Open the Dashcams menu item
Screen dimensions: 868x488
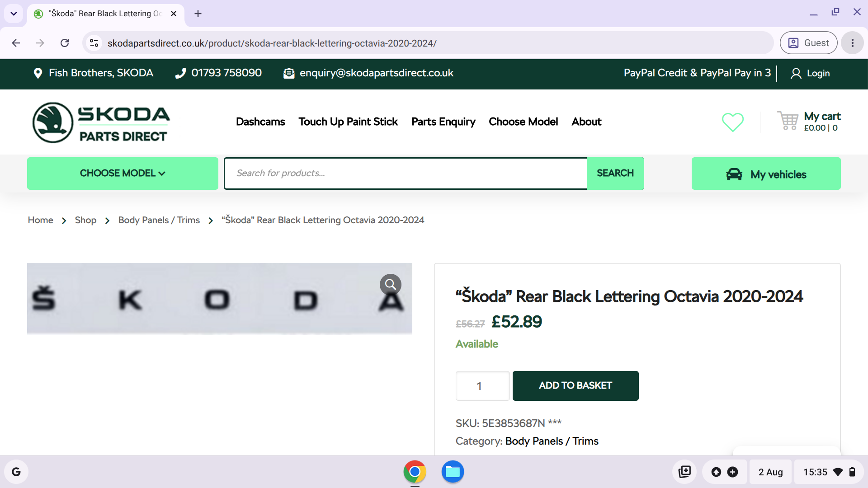point(260,122)
